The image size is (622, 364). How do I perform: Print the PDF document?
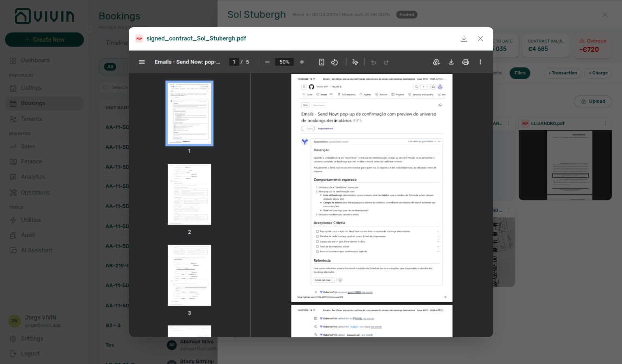pyautogui.click(x=466, y=62)
